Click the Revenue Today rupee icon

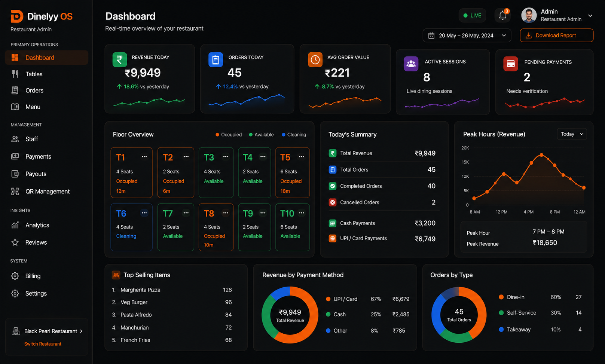click(x=120, y=60)
